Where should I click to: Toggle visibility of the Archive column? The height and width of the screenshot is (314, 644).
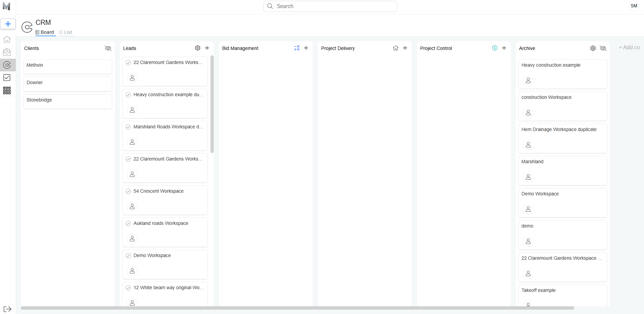(x=603, y=48)
